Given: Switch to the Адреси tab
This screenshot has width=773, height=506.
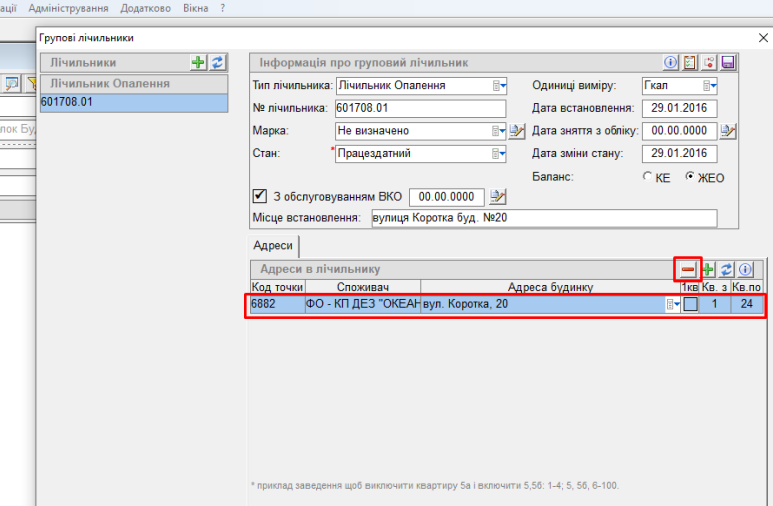Looking at the screenshot, I should tap(273, 246).
